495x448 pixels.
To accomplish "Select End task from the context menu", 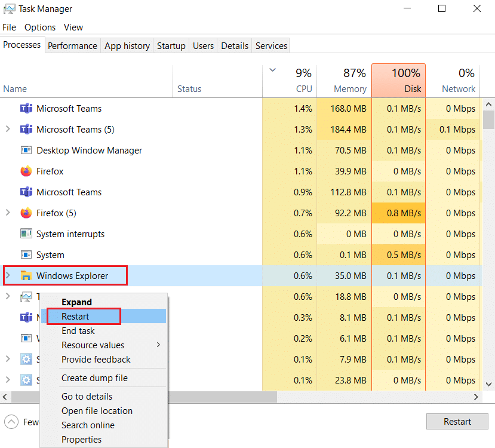I will click(x=78, y=330).
